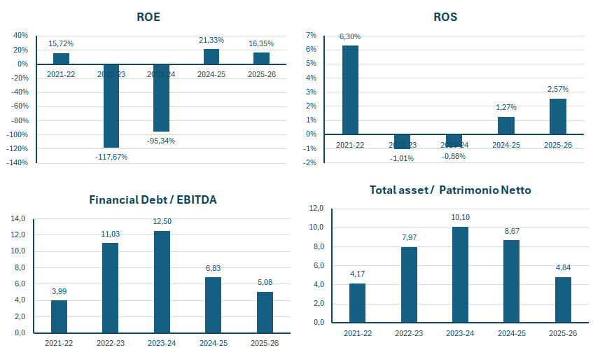Click the 4,17 Total asset data label

pos(357,274)
